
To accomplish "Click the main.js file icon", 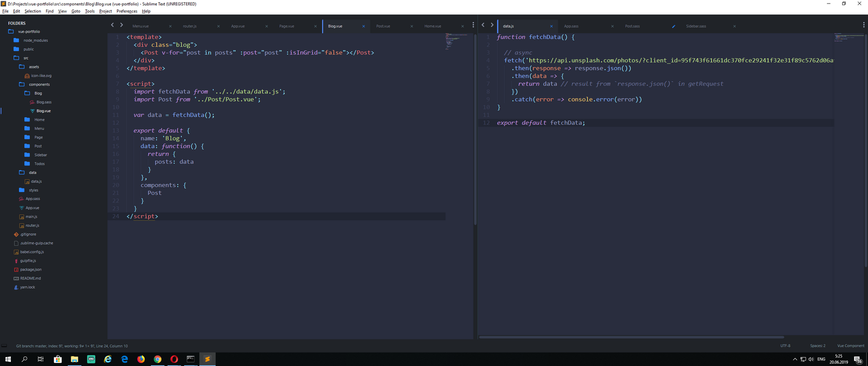I will click(22, 217).
